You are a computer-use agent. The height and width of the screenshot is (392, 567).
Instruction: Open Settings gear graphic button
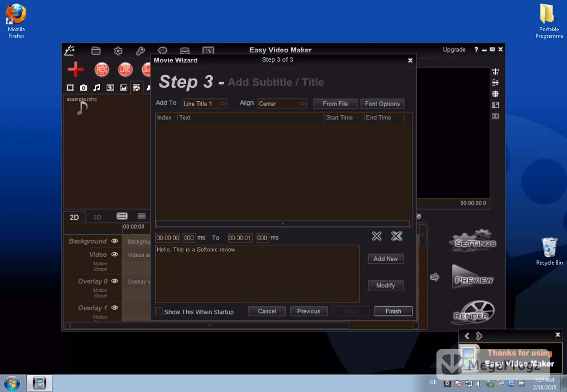(x=473, y=241)
